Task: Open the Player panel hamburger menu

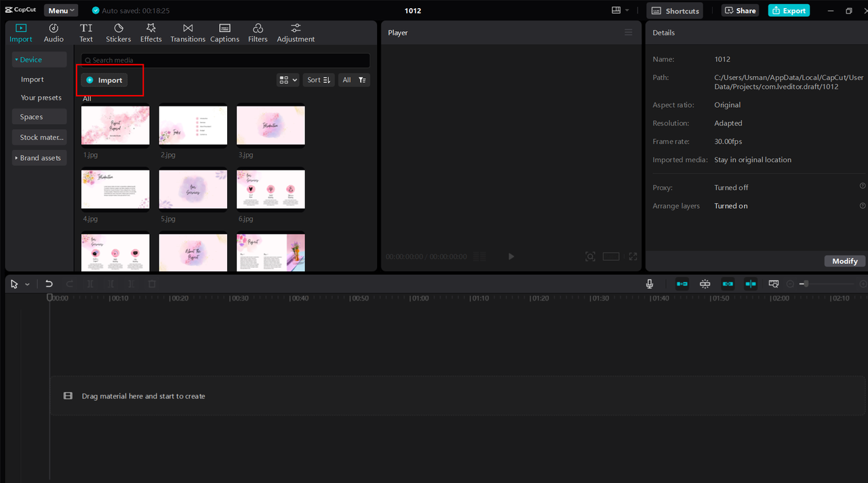Action: click(x=629, y=33)
